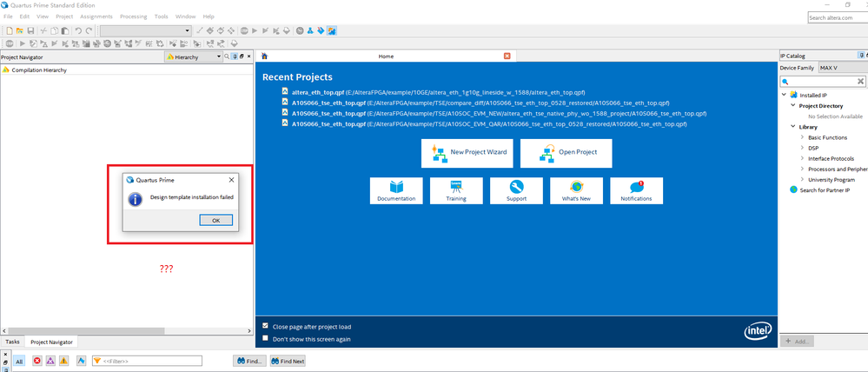Open What's New tile

pyautogui.click(x=576, y=190)
